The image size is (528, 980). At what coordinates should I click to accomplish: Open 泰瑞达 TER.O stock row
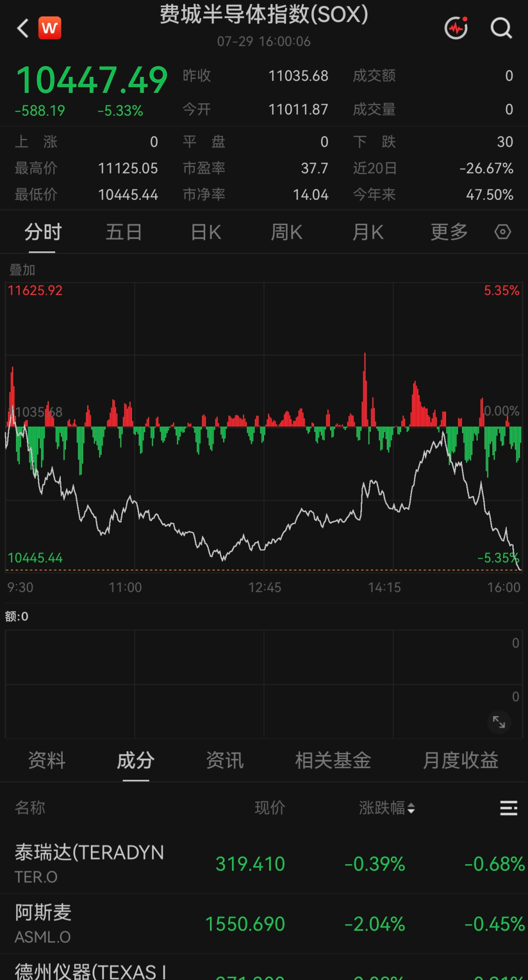click(264, 863)
